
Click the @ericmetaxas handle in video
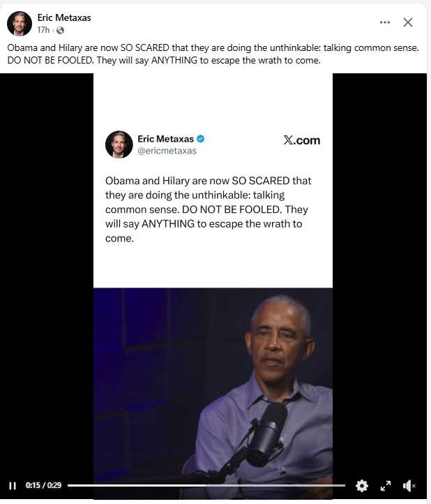tap(167, 151)
